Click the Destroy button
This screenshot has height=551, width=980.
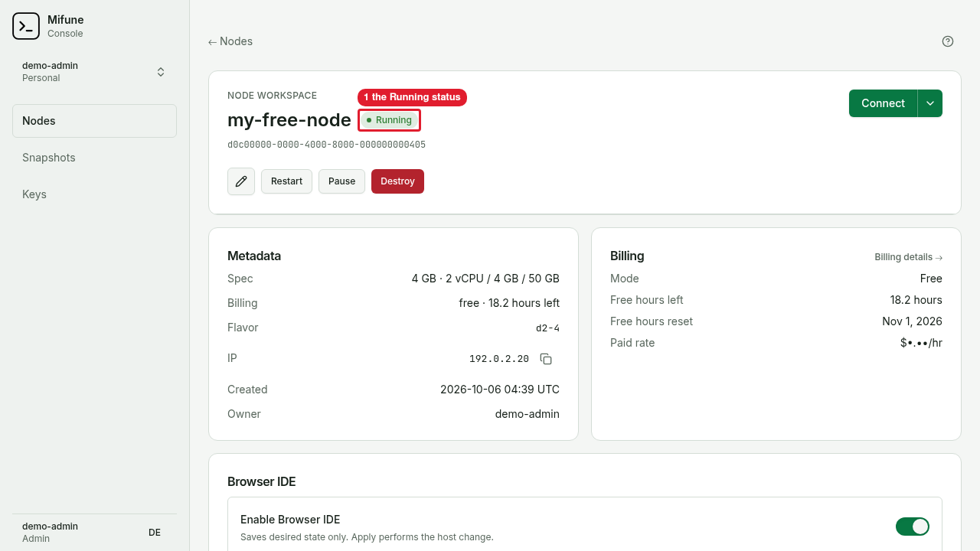tap(397, 181)
